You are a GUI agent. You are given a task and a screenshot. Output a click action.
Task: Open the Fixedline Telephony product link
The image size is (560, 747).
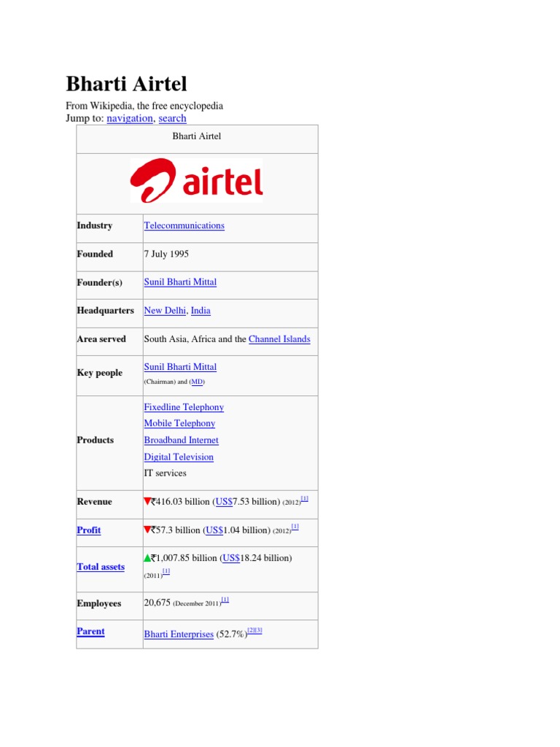184,407
